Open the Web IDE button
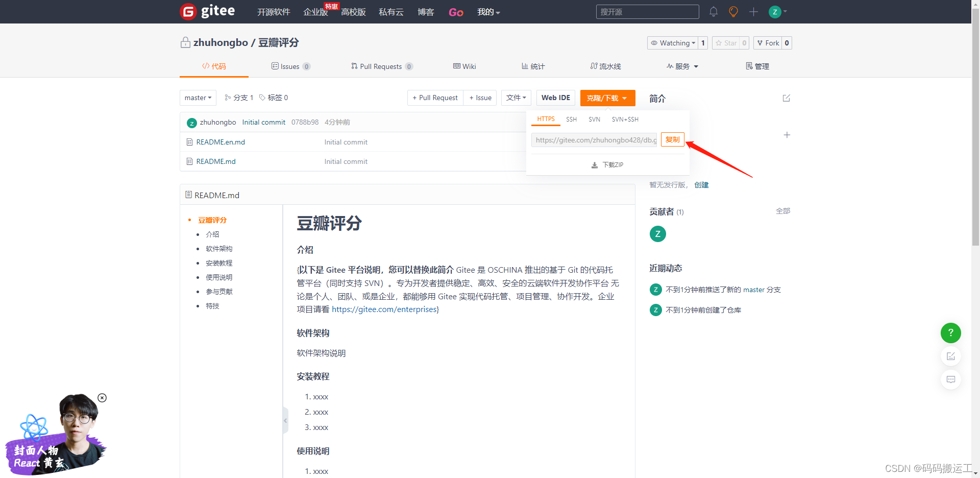Screen dimensions: 980x478 point(555,98)
